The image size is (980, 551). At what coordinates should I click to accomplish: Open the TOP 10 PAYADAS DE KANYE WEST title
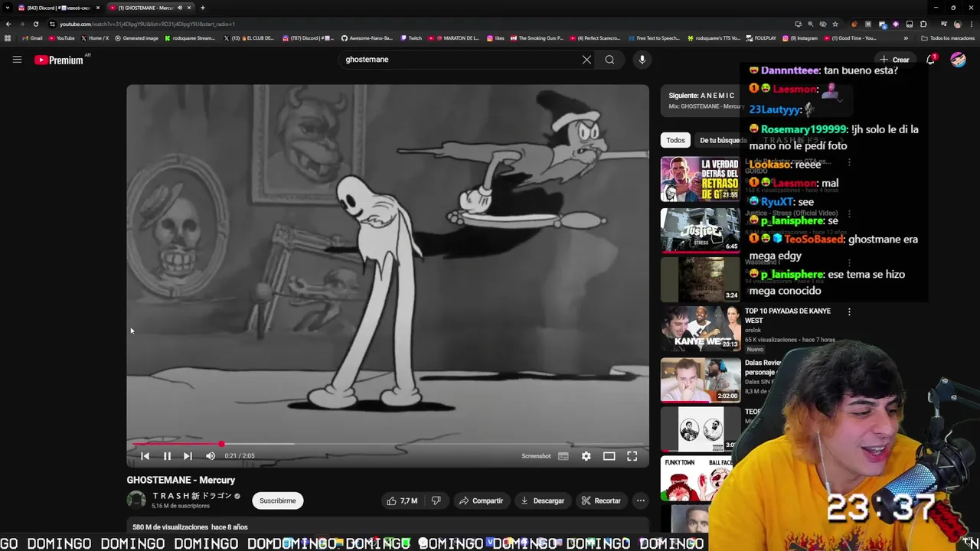pos(788,316)
